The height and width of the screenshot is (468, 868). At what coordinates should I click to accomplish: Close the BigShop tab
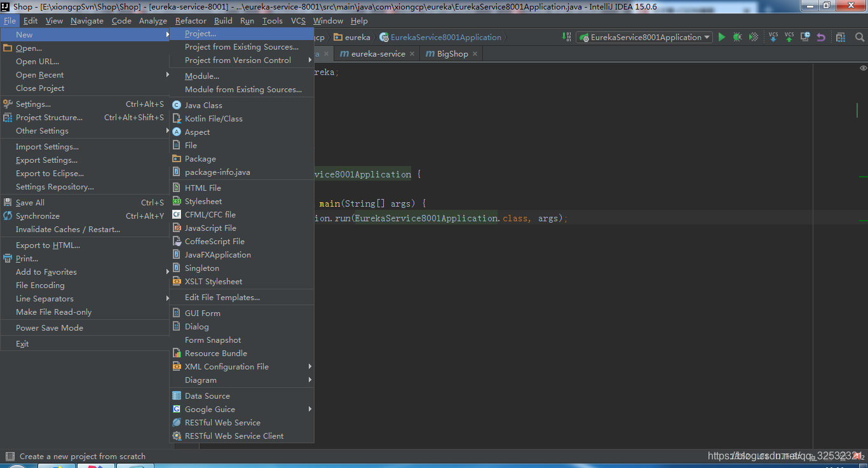(x=475, y=54)
